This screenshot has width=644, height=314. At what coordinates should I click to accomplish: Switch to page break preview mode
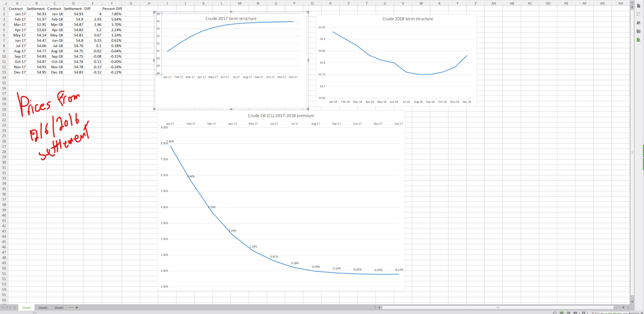568,313
